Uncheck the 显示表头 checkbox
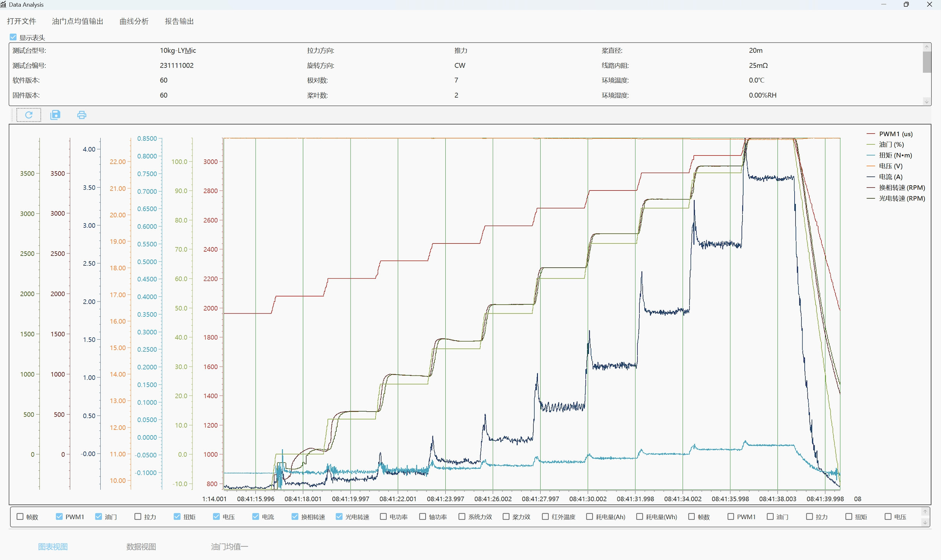The width and height of the screenshot is (941, 560). [x=13, y=37]
